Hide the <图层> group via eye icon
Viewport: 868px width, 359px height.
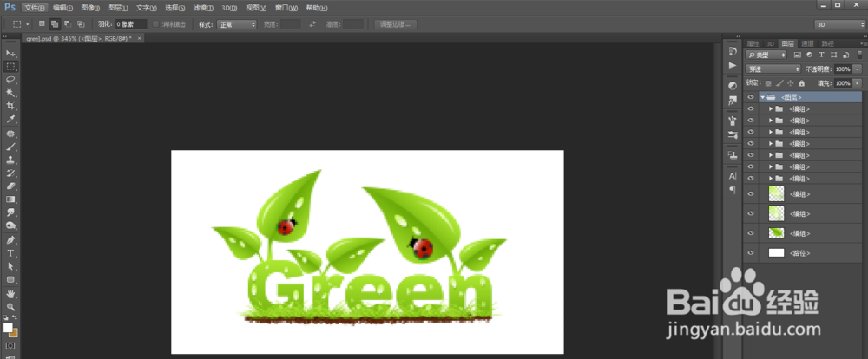tap(751, 97)
